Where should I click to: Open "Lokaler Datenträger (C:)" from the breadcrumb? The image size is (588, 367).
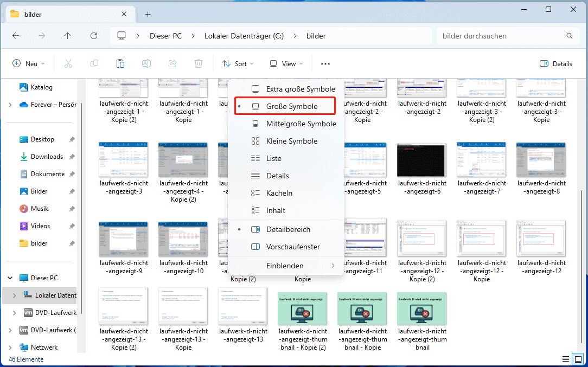point(244,35)
